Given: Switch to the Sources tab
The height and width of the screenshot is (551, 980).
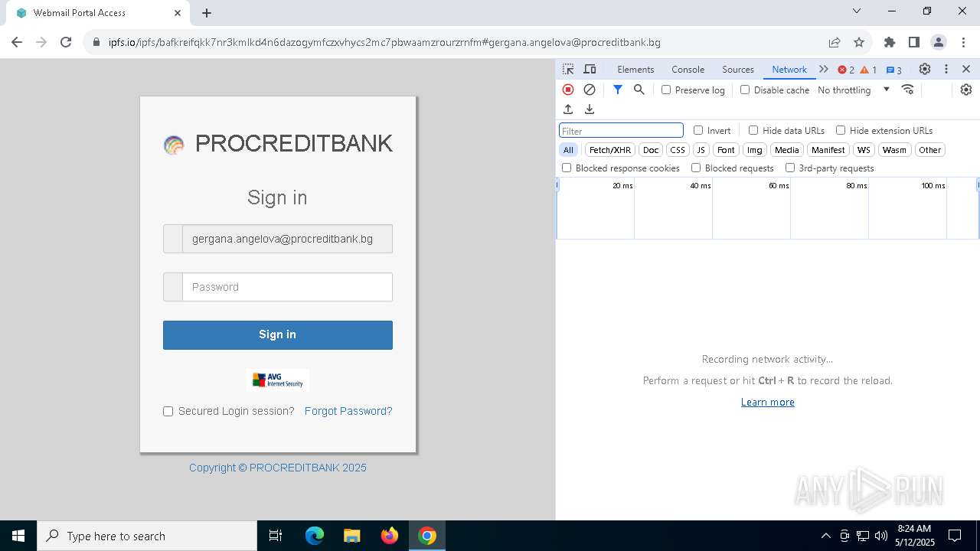Looking at the screenshot, I should point(738,69).
